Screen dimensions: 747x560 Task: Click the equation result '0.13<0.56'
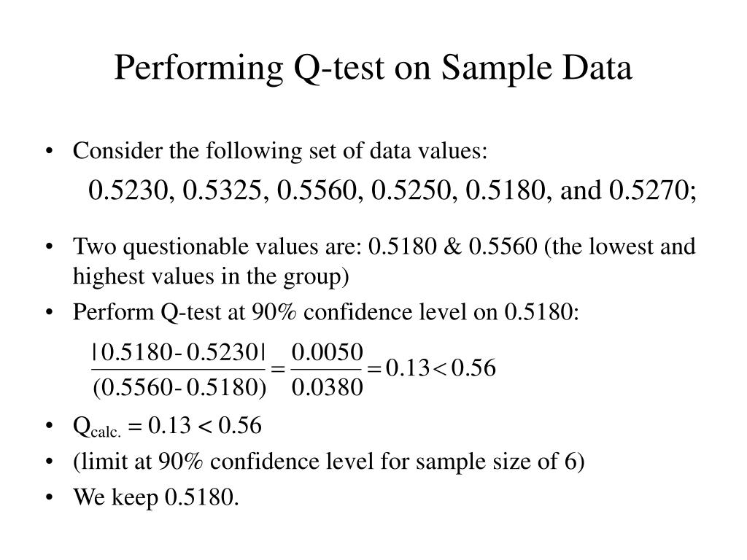441,368
